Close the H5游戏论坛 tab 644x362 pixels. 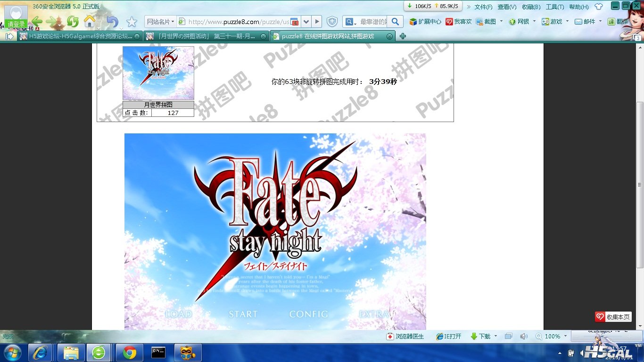[137, 36]
